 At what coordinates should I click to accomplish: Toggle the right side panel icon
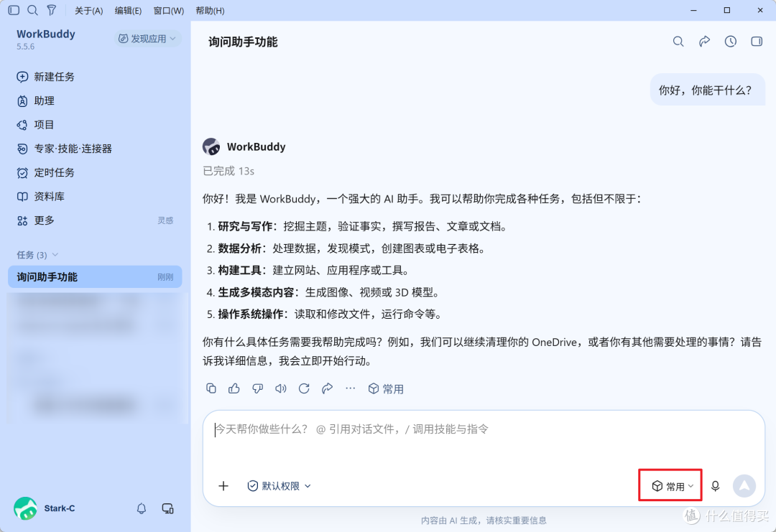pyautogui.click(x=757, y=42)
